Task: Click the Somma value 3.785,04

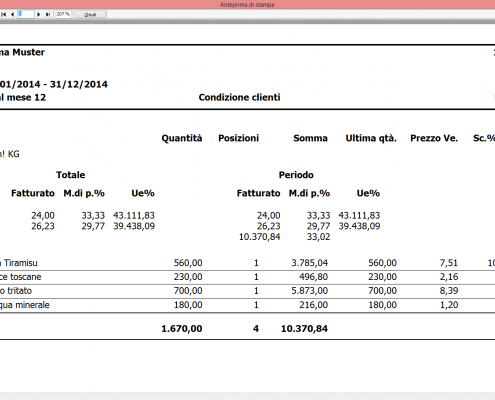Action: tap(310, 263)
